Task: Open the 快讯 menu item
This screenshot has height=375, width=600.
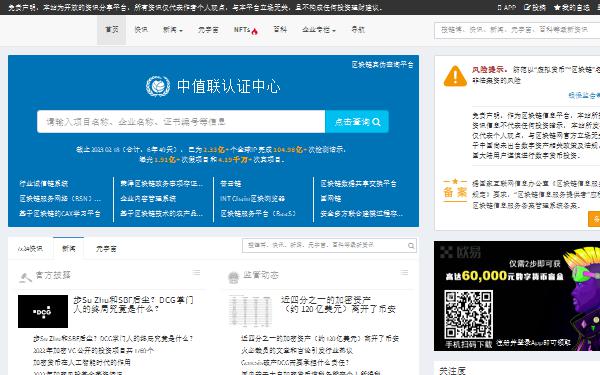Action: [x=141, y=30]
